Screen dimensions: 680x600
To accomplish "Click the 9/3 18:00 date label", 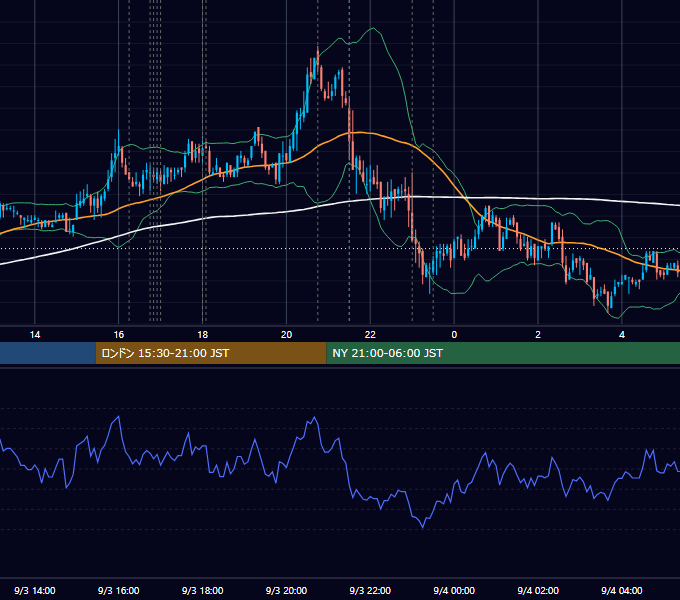I will pyautogui.click(x=203, y=590).
